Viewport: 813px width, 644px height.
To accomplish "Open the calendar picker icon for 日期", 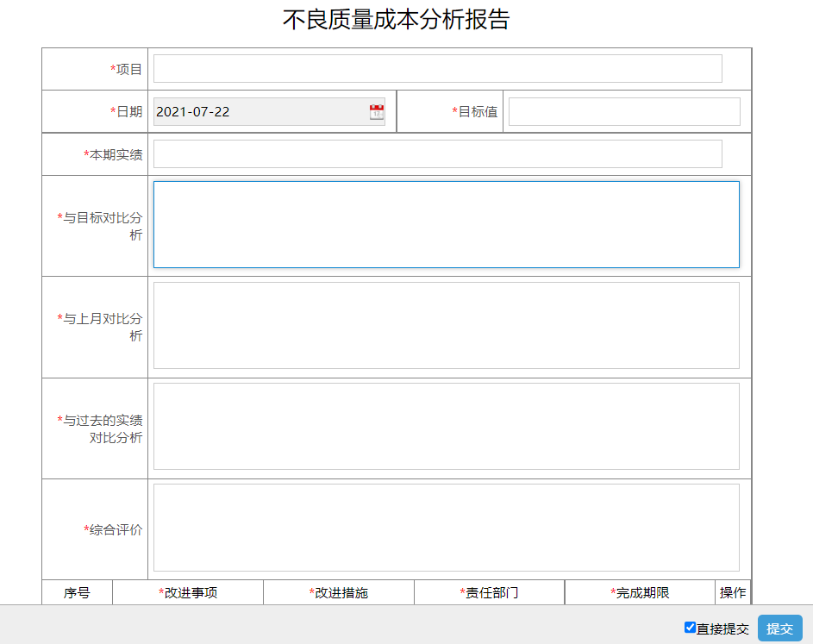I will coord(377,112).
